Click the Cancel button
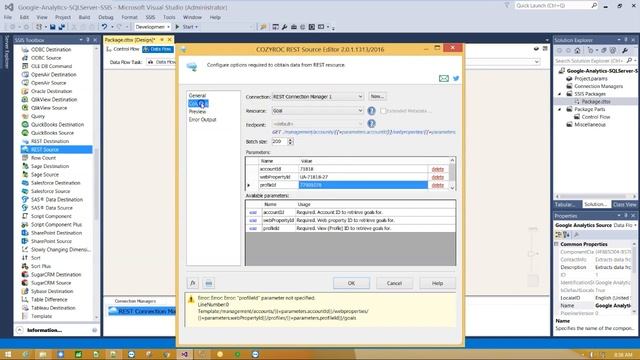This screenshot has height=360, width=640. (x=394, y=283)
